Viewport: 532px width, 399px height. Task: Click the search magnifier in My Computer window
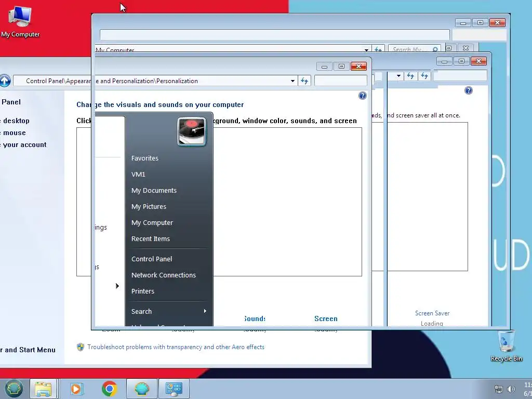(x=435, y=49)
